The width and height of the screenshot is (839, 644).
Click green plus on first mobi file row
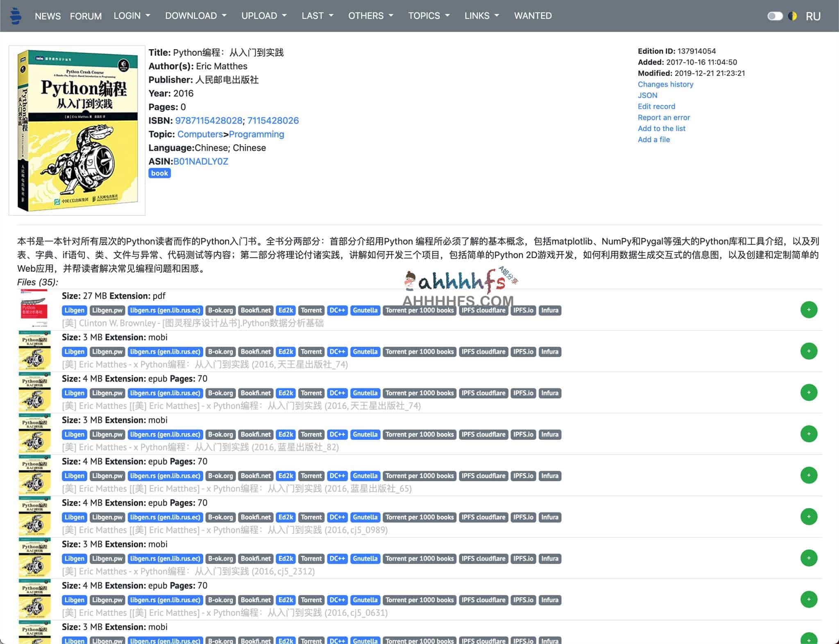tap(808, 351)
